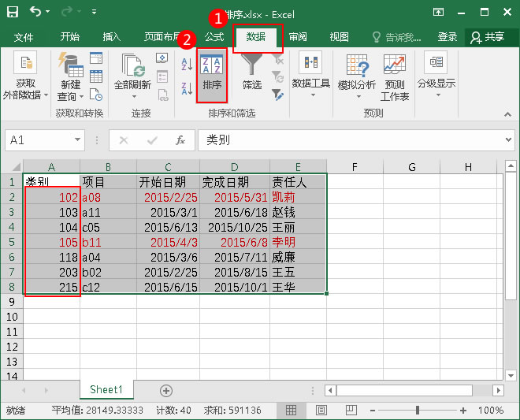Click cell with 2015/10/25
Screen dimensions: 520x420
pos(235,227)
